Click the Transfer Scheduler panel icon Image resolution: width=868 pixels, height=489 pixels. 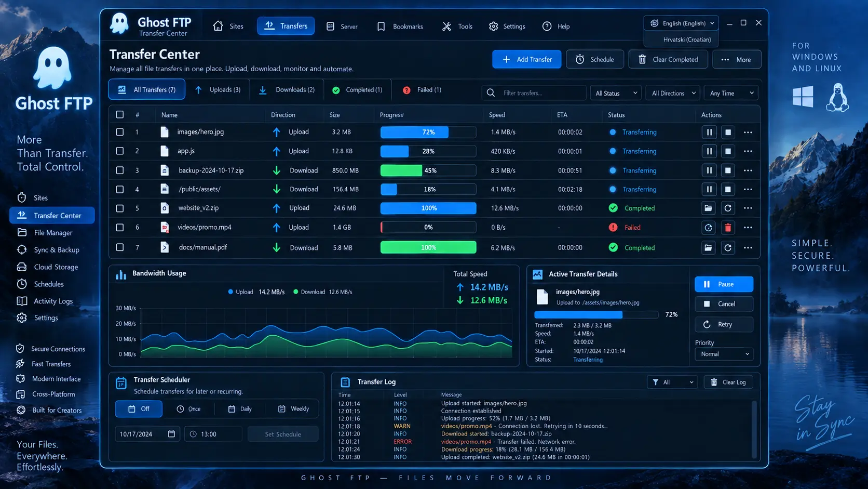point(121,384)
